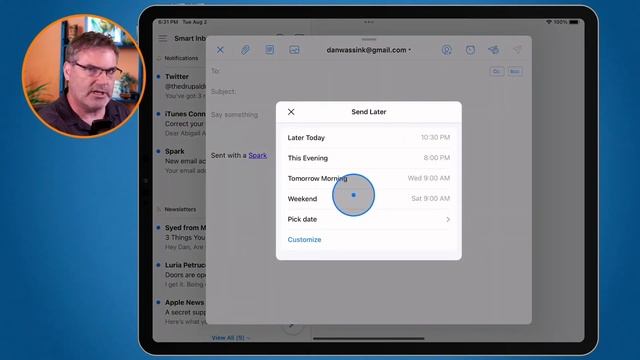Click the Bcc button
The image size is (640, 360).
coord(515,71)
